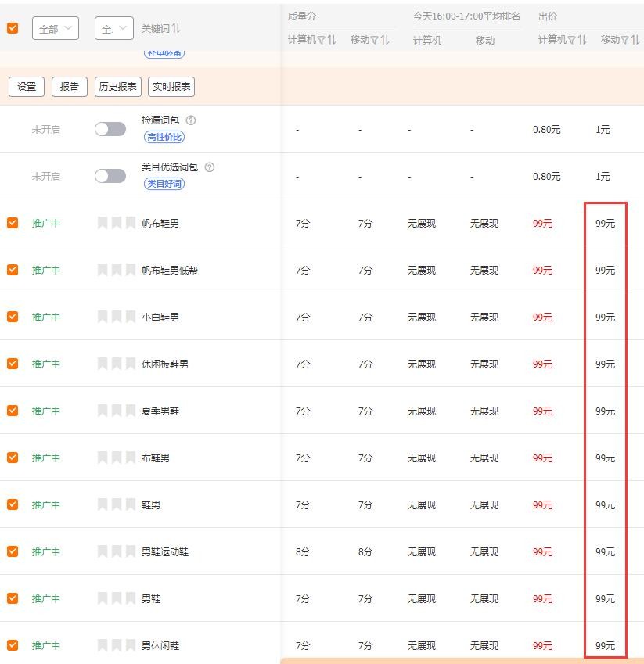
Task: Open the 报告 button
Action: click(69, 87)
